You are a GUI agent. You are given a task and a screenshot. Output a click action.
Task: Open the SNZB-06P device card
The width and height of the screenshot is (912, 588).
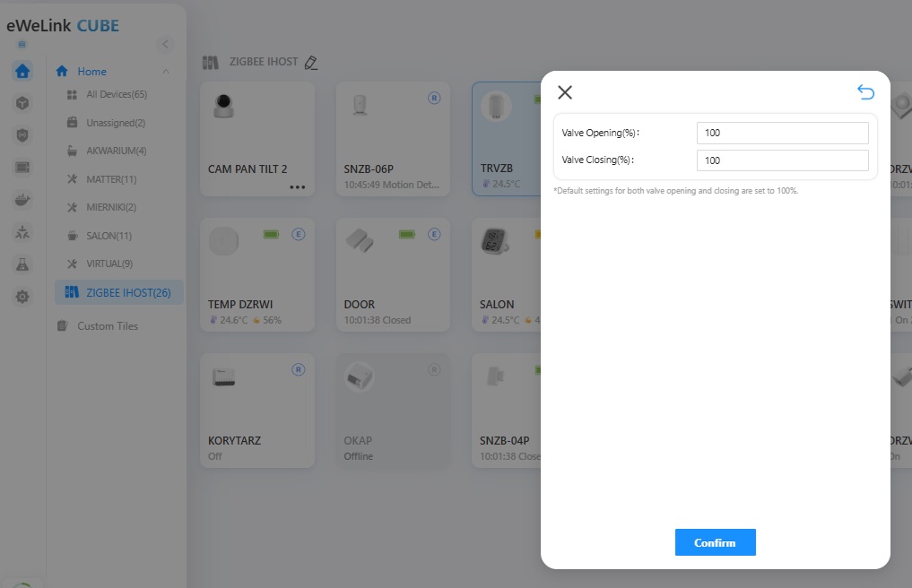(393, 139)
